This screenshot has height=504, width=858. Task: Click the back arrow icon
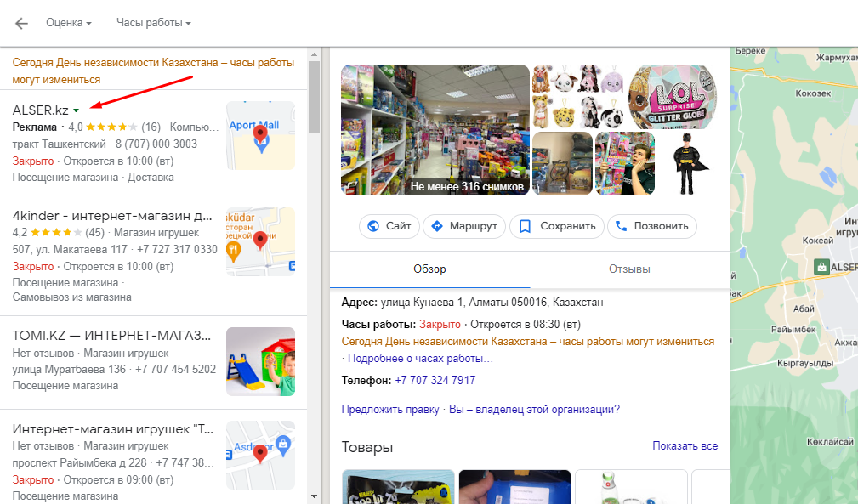[x=21, y=23]
